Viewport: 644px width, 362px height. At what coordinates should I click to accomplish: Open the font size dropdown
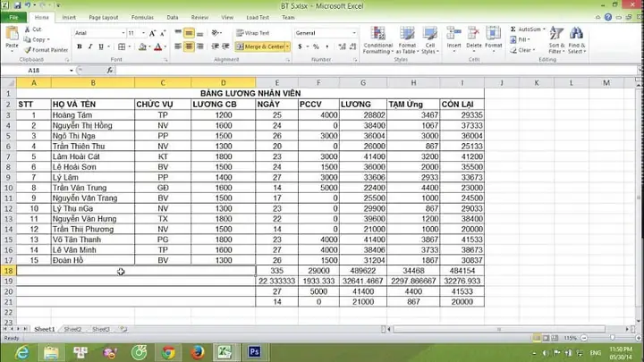click(x=143, y=33)
